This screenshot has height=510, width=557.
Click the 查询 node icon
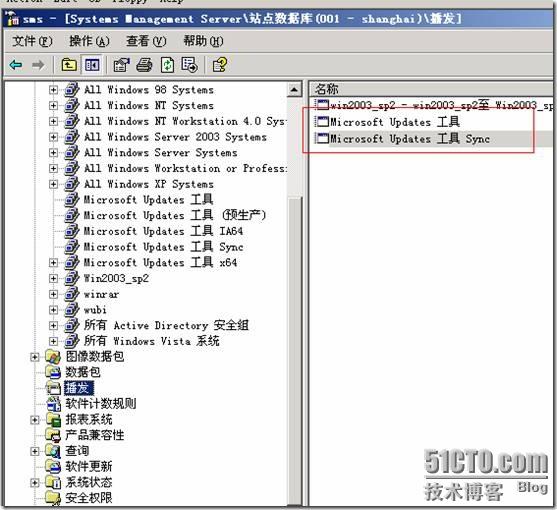click(x=53, y=451)
